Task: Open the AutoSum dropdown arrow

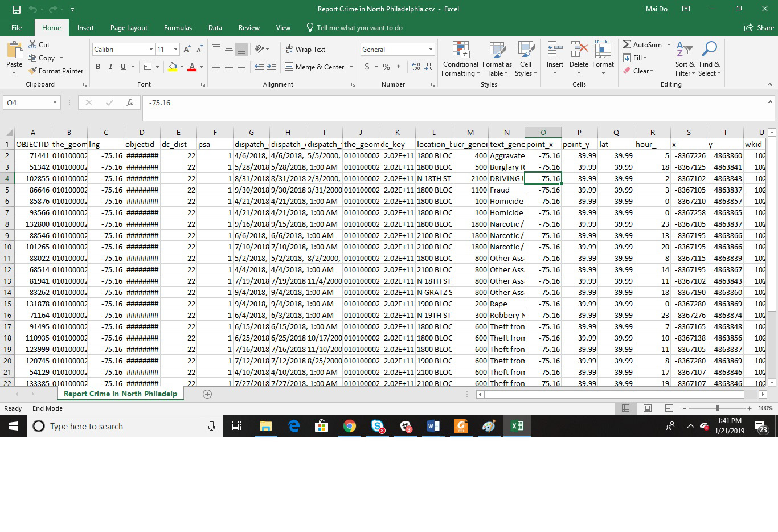Action: 669,44
